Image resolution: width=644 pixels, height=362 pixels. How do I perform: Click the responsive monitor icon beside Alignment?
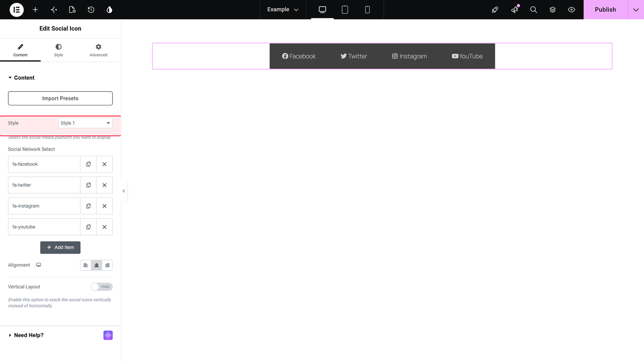coord(39,265)
